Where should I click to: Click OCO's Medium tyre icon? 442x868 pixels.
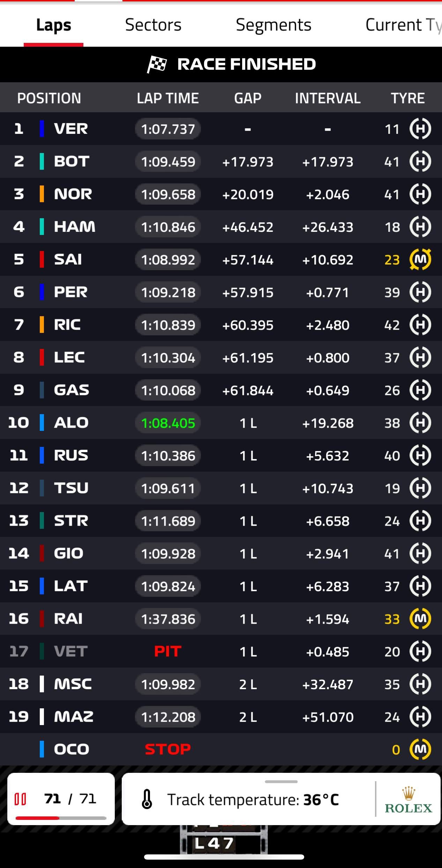[420, 749]
